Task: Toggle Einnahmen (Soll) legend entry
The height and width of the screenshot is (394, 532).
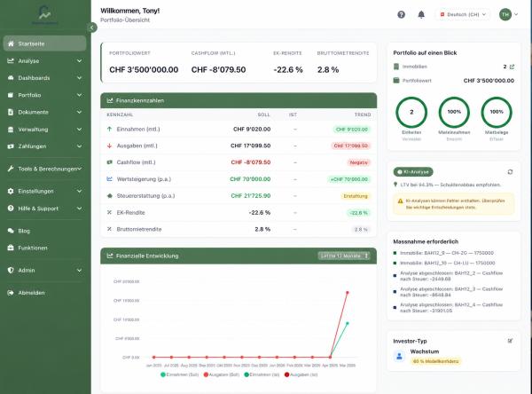Action: pyautogui.click(x=179, y=374)
